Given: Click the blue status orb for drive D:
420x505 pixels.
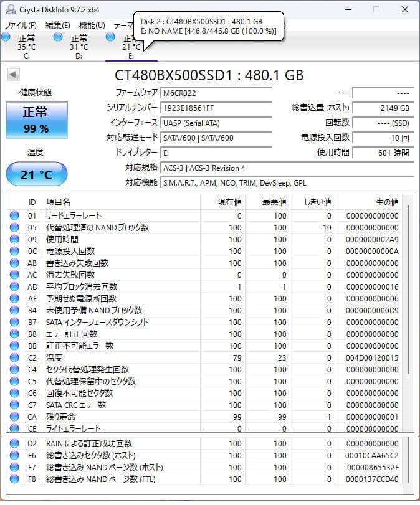Looking at the screenshot, I should (58, 37).
